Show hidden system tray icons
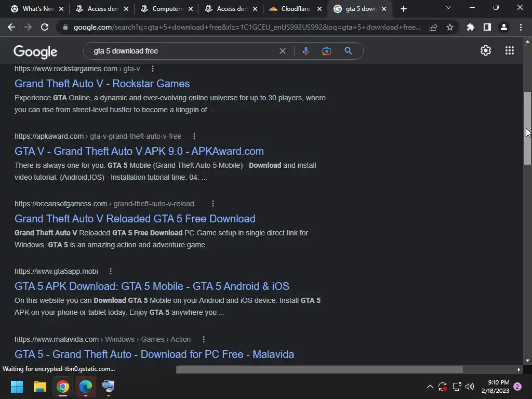The image size is (532, 399). tap(430, 387)
